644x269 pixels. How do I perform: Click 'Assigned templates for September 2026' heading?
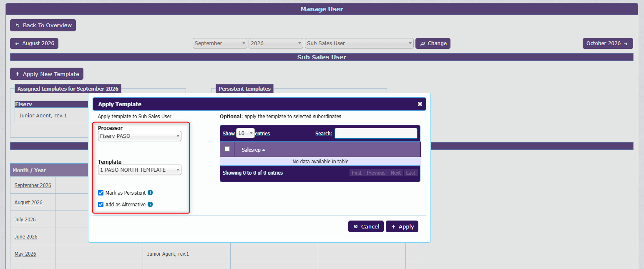pyautogui.click(x=68, y=89)
